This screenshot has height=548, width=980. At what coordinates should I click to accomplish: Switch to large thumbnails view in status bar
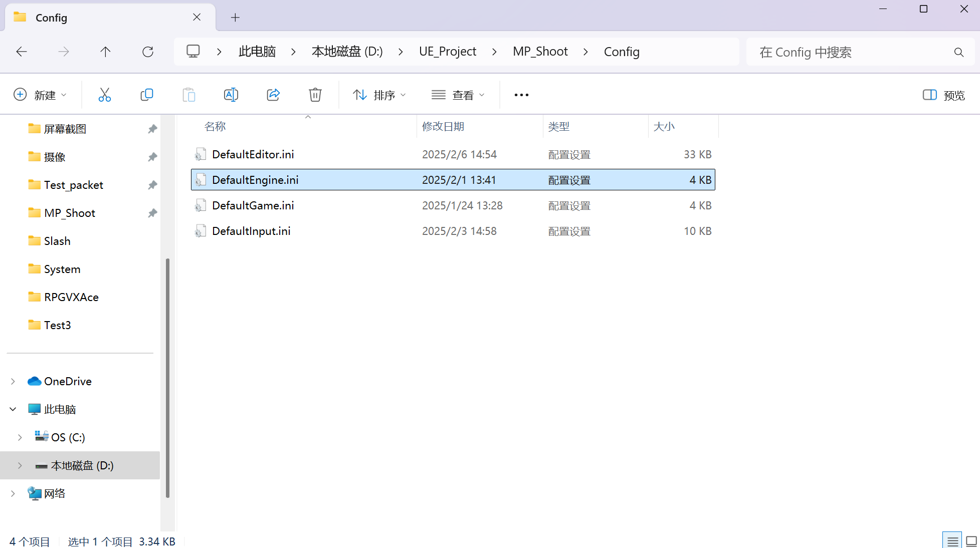click(x=971, y=541)
